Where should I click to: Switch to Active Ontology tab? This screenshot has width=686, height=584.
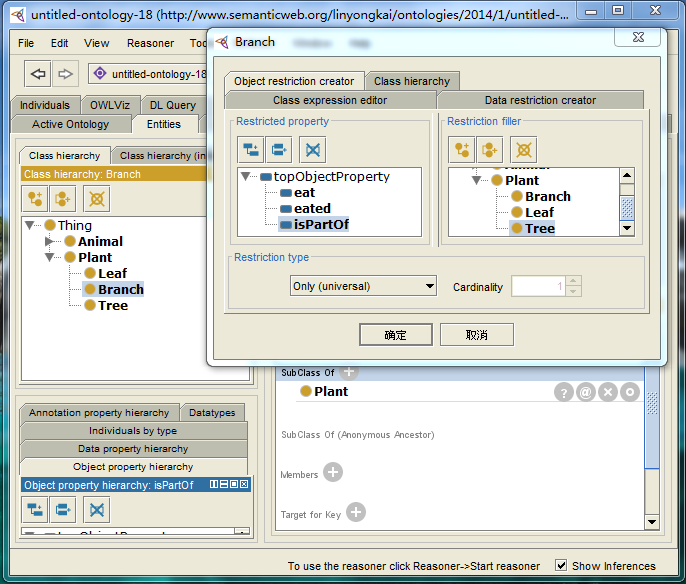[70, 124]
